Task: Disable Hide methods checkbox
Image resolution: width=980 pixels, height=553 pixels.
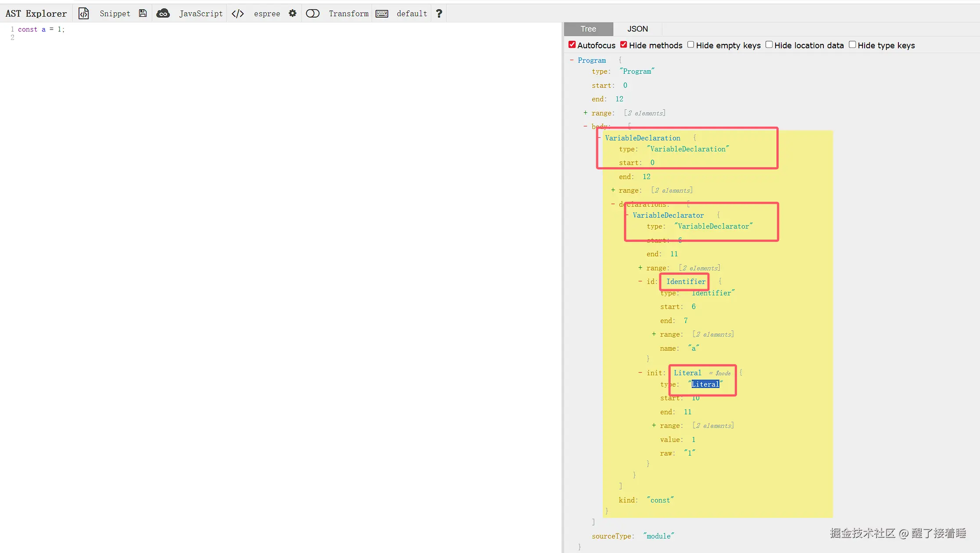Action: (624, 45)
